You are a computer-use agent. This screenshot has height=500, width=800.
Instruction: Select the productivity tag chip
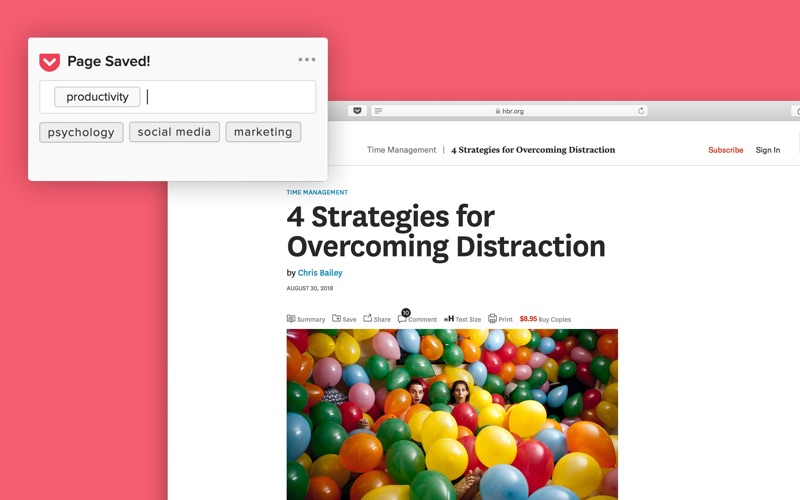click(x=97, y=97)
